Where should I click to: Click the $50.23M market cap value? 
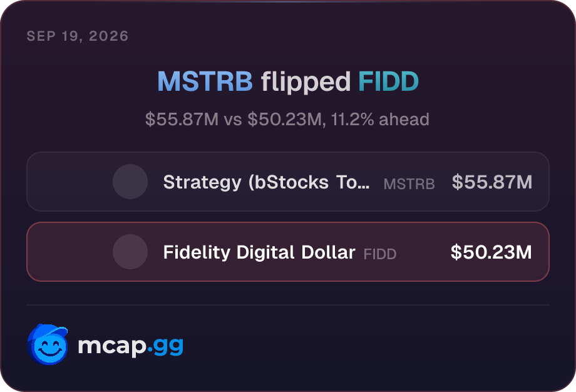[491, 252]
